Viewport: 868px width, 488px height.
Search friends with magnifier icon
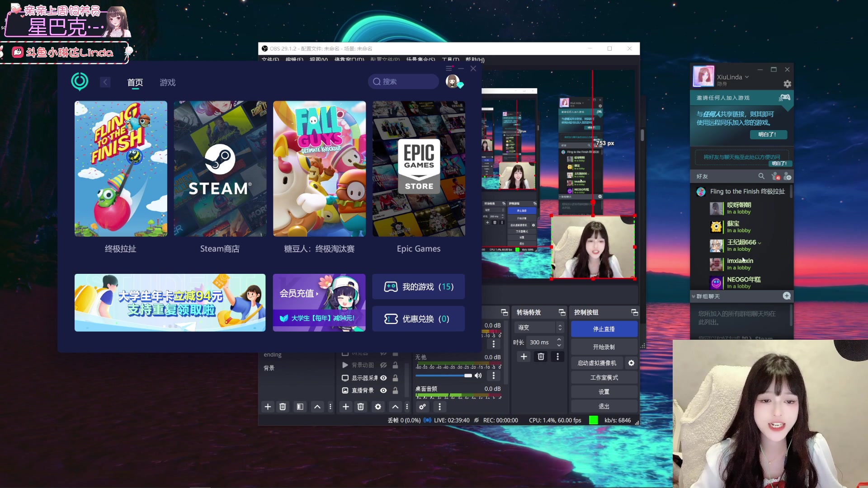(x=761, y=176)
